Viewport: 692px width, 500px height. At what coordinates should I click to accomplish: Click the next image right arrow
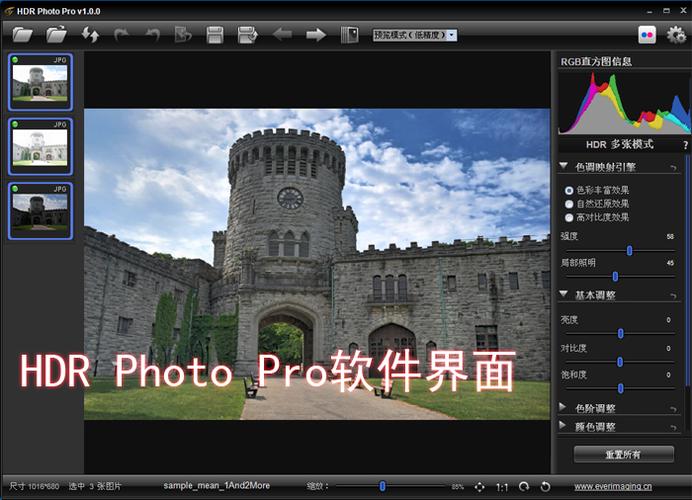(316, 35)
